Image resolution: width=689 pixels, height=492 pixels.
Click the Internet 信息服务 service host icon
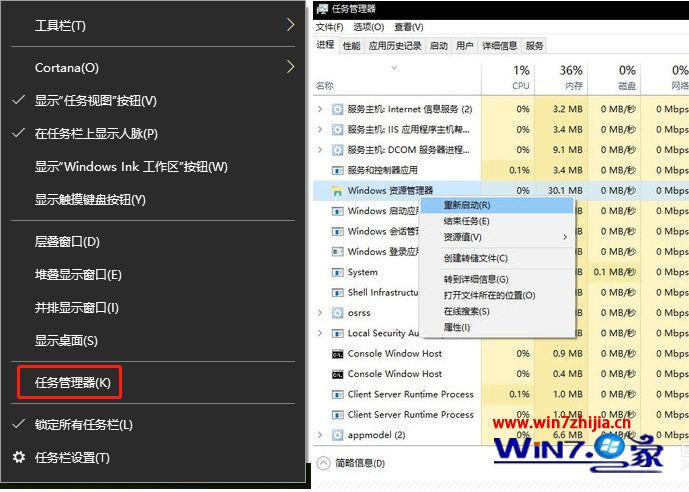click(337, 109)
